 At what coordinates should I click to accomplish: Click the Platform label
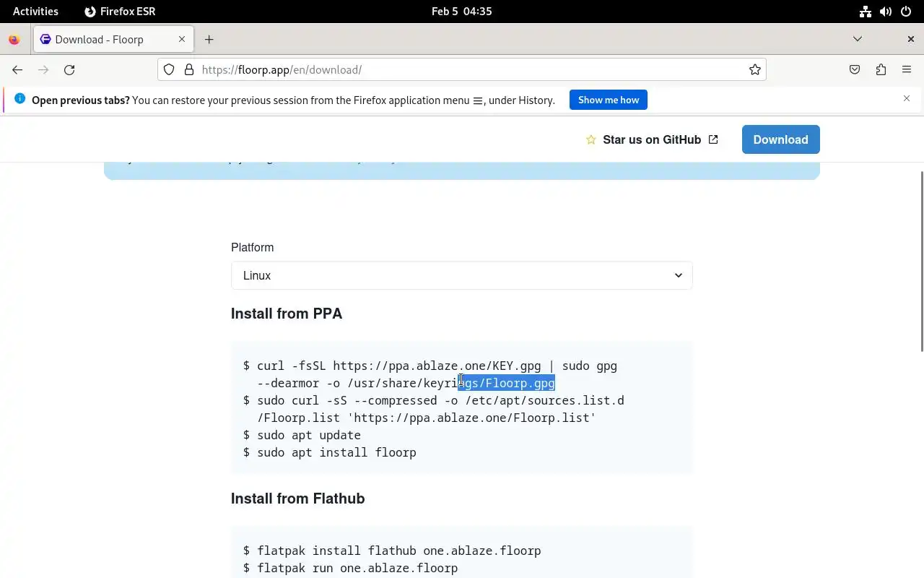coord(252,247)
